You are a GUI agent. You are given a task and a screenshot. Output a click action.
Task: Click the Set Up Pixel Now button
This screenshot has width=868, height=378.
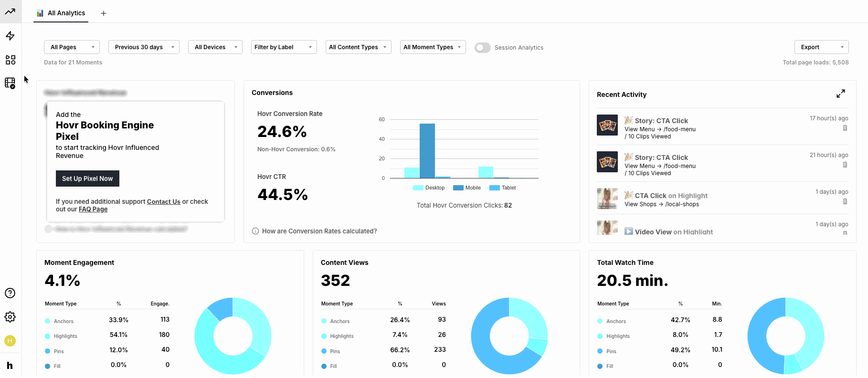tap(87, 178)
